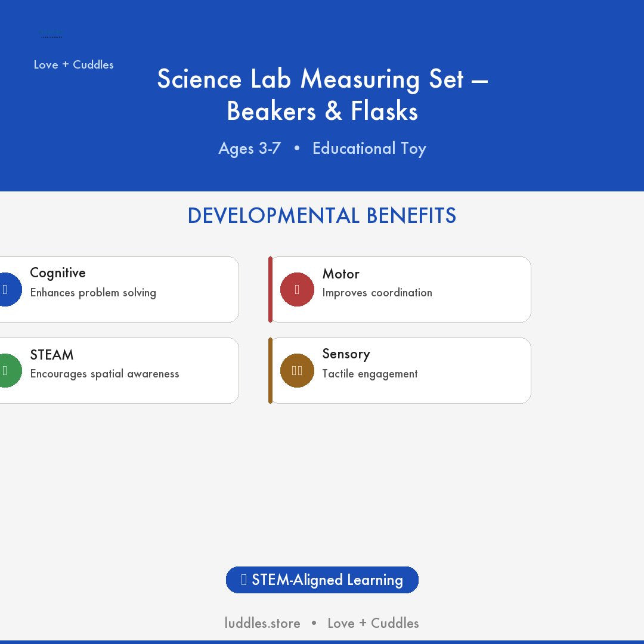Click the Sensory card title

tap(346, 354)
